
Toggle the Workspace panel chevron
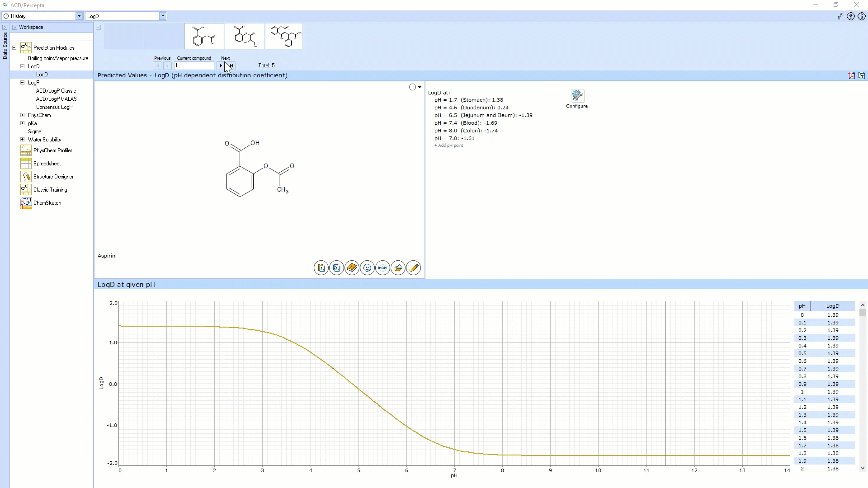pyautogui.click(x=14, y=27)
